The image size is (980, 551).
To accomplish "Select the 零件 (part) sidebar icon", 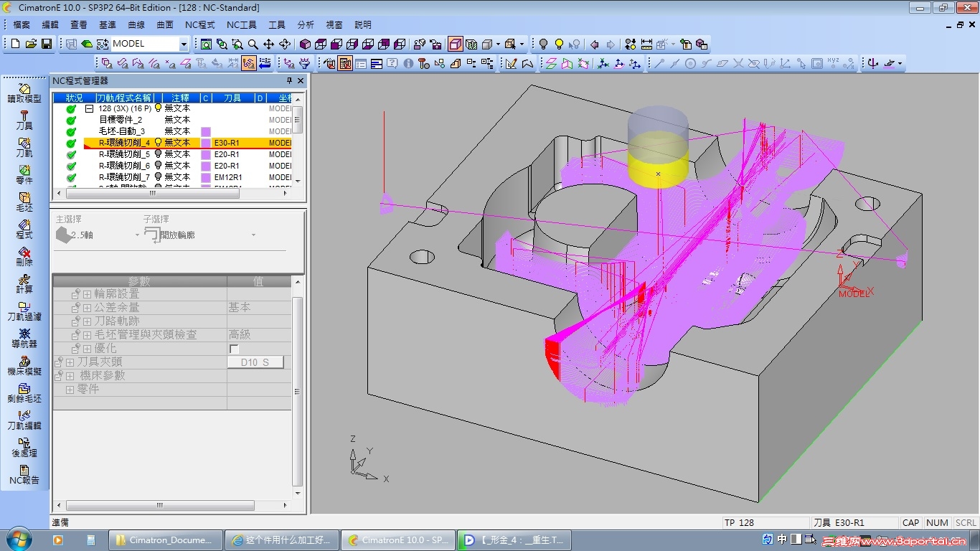I will pos(24,174).
